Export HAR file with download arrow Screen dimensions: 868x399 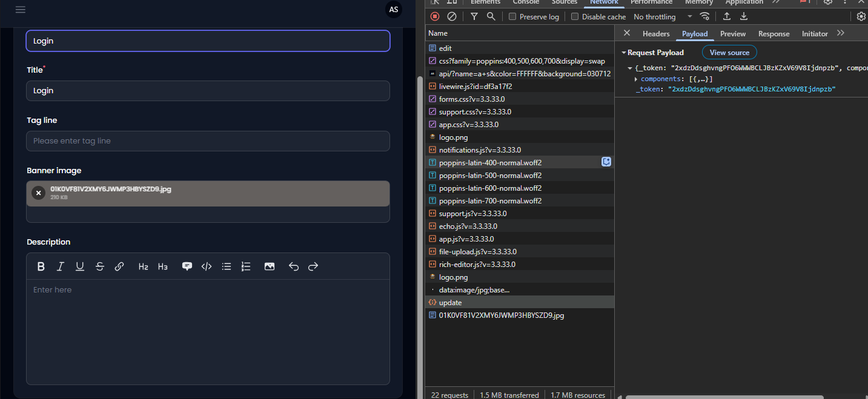pos(744,16)
